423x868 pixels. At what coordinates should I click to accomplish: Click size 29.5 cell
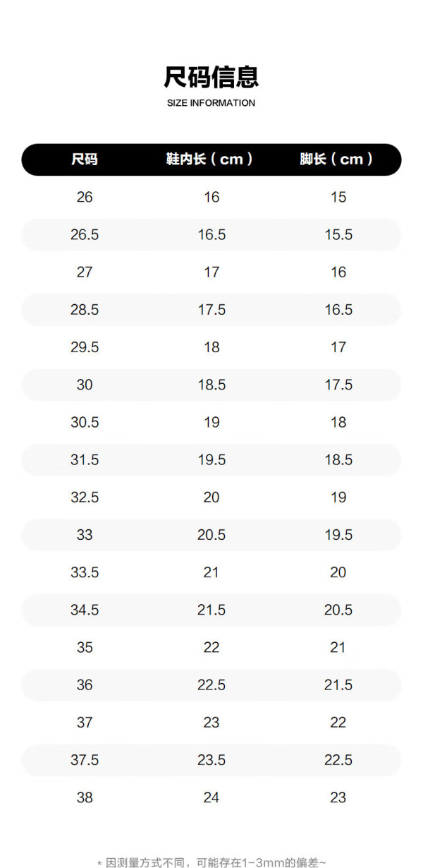pyautogui.click(x=85, y=347)
